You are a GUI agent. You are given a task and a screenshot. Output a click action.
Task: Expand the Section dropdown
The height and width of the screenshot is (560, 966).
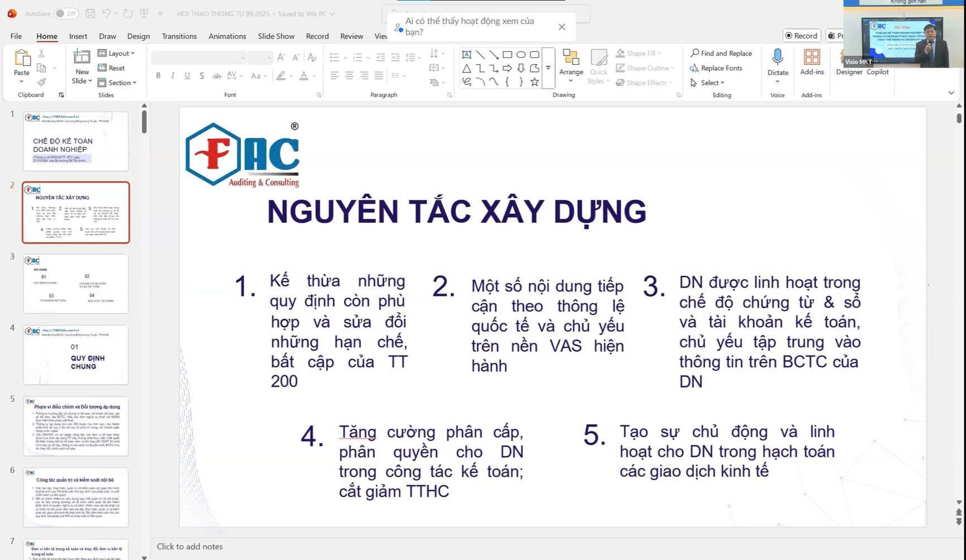117,83
